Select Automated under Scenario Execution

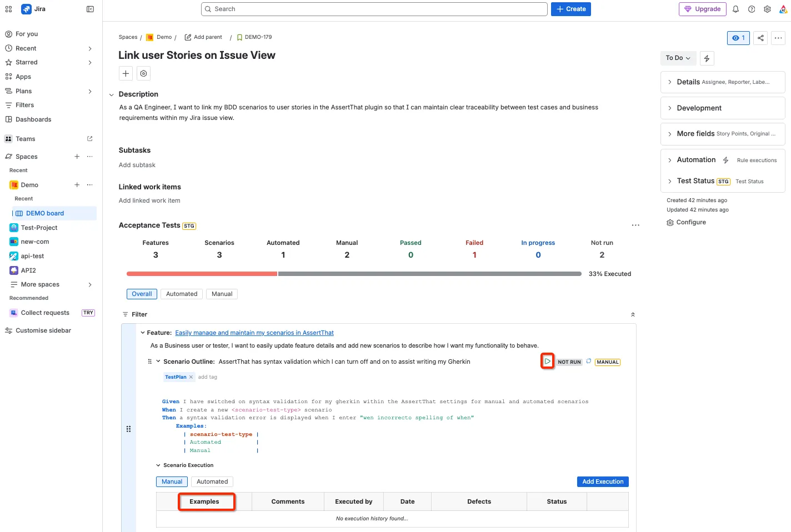pos(212,482)
